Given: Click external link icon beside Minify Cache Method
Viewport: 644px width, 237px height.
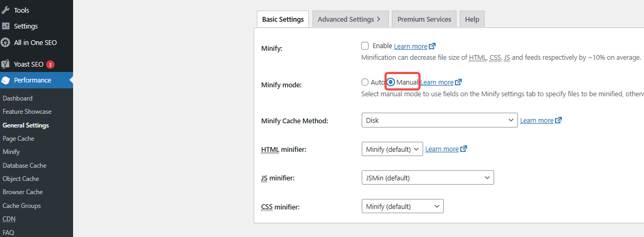Looking at the screenshot, I should [x=558, y=120].
